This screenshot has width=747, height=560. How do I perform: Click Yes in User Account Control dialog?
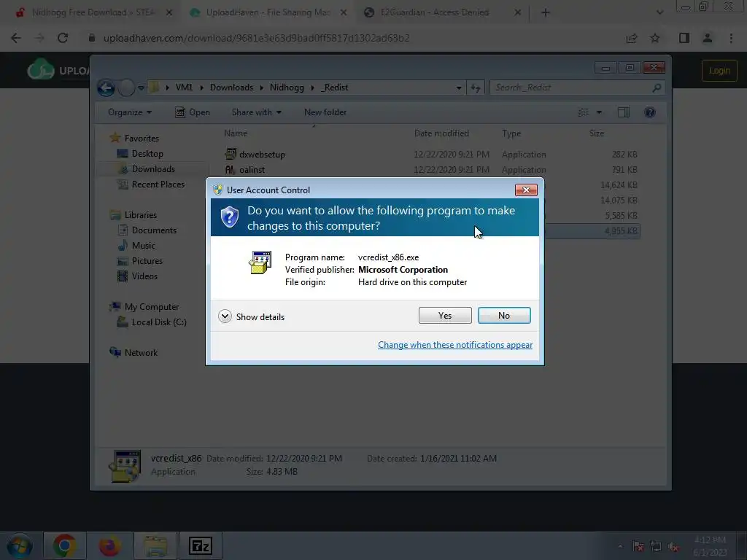[x=445, y=315]
